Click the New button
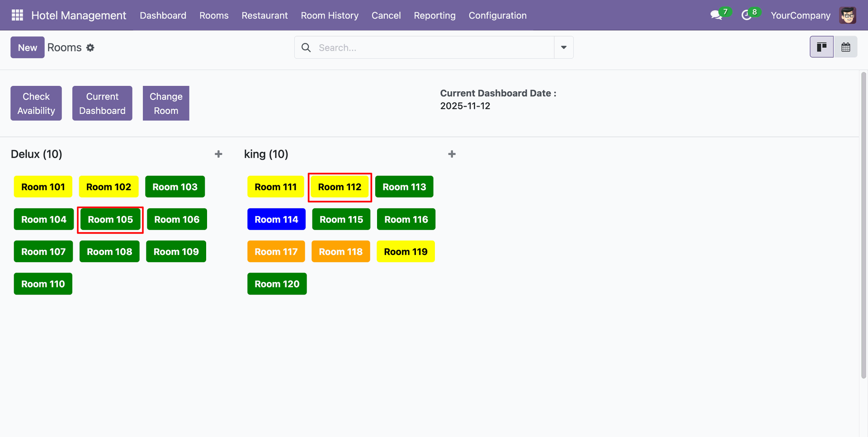Screen dimensions: 868x437 [x=28, y=47]
